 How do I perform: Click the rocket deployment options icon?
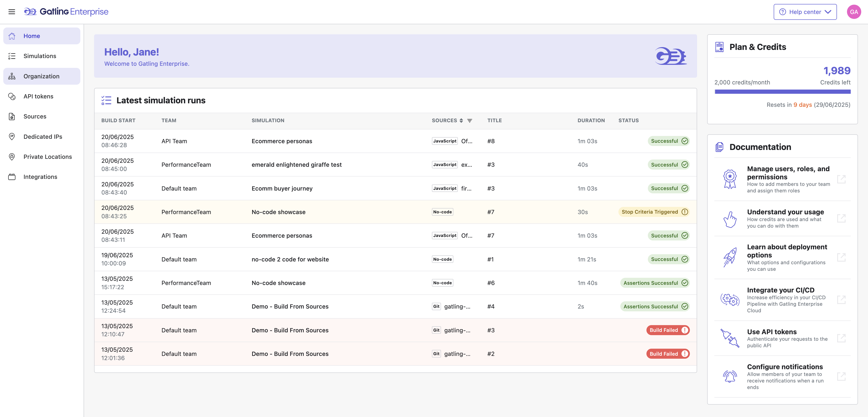730,257
